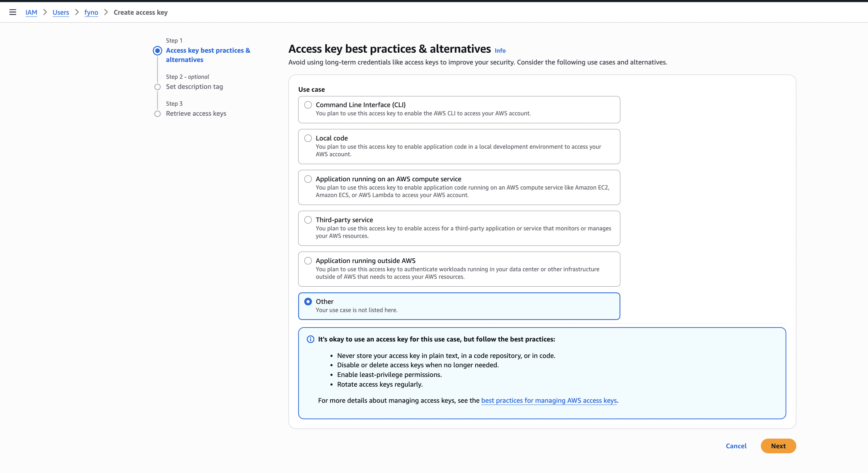The width and height of the screenshot is (868, 473).
Task: Open the hamburger navigation menu
Action: [13, 12]
